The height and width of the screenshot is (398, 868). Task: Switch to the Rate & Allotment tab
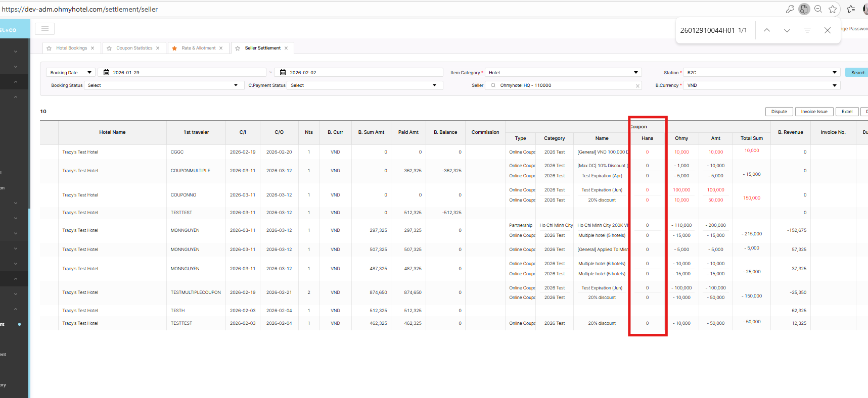(x=198, y=48)
